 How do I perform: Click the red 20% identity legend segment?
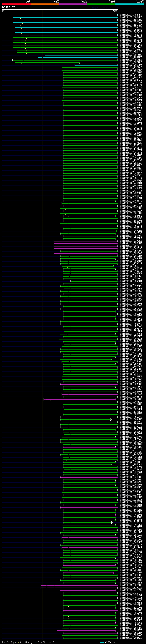tap(16, 4)
